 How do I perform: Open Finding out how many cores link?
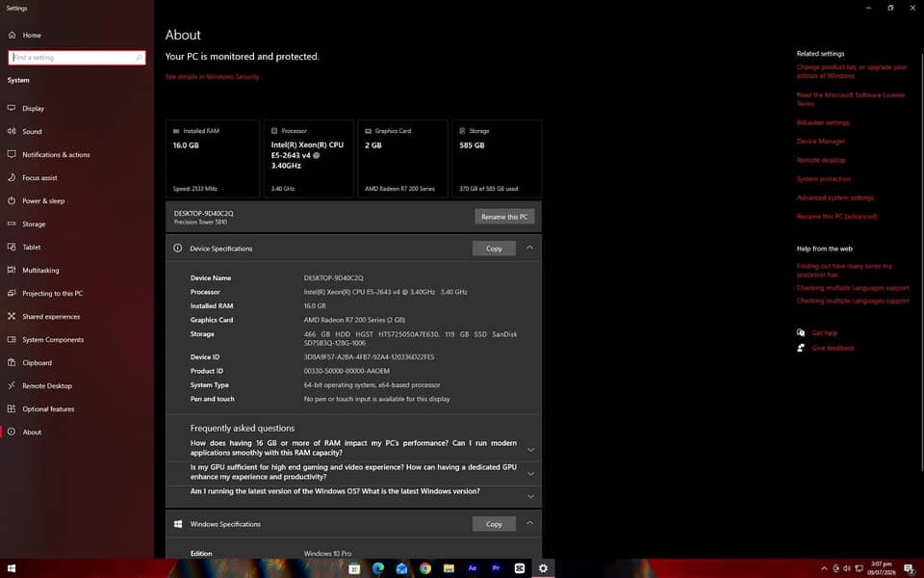844,270
